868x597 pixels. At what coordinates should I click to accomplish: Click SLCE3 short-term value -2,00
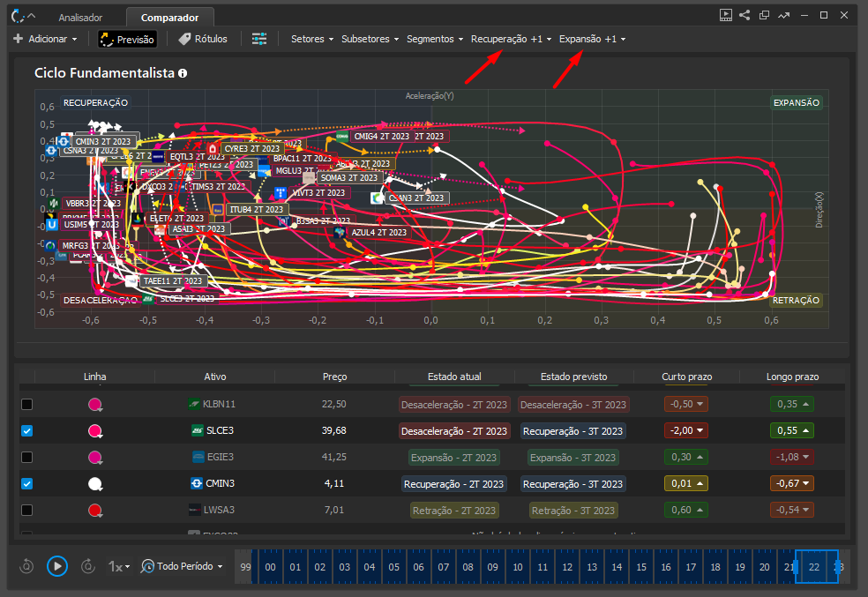(686, 430)
